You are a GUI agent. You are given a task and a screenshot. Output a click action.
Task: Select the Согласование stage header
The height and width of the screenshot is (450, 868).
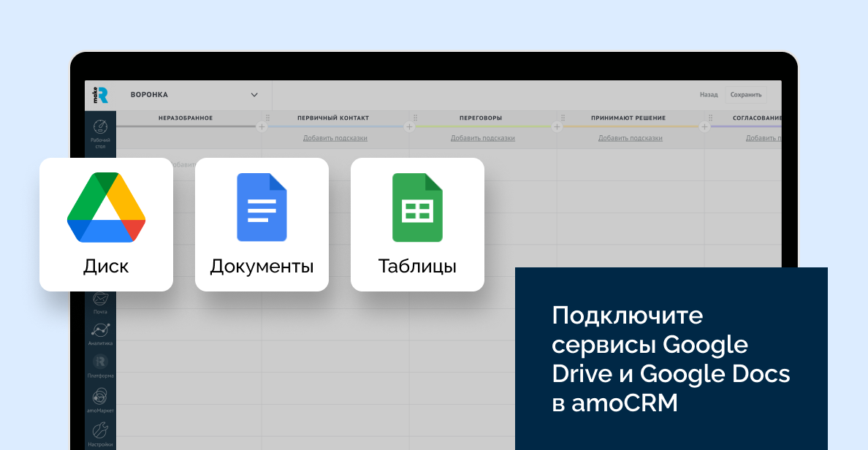tap(757, 118)
